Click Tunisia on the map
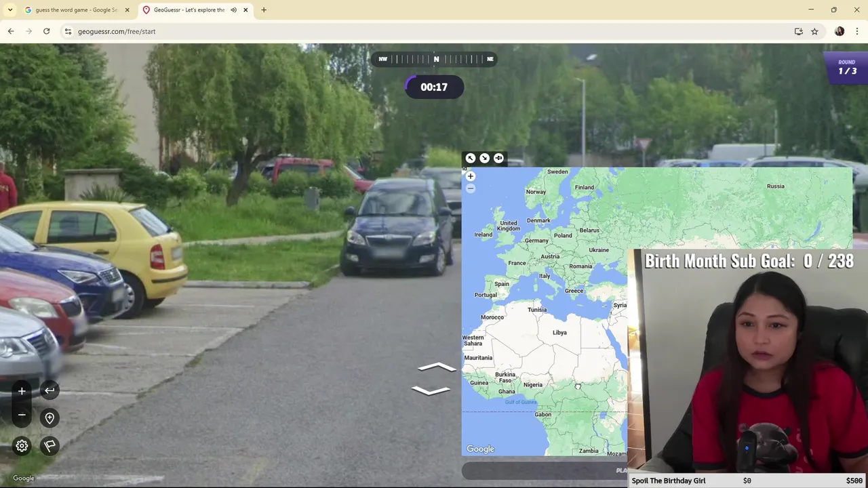This screenshot has height=488, width=868. click(x=537, y=310)
